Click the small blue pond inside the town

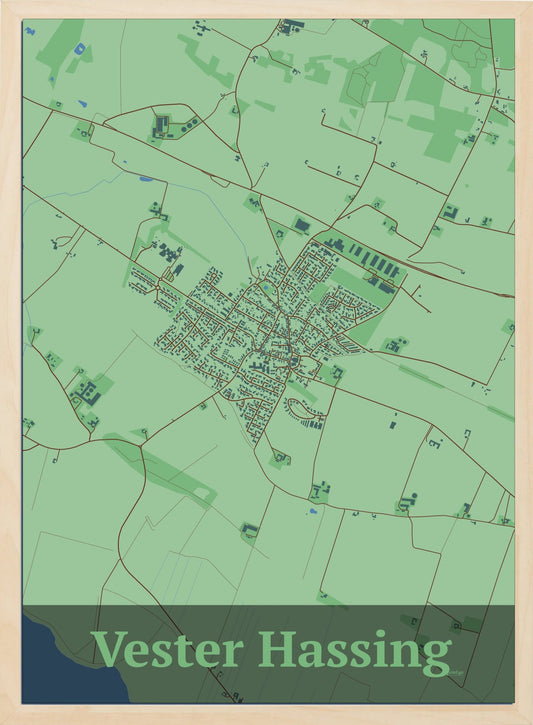click(266, 289)
